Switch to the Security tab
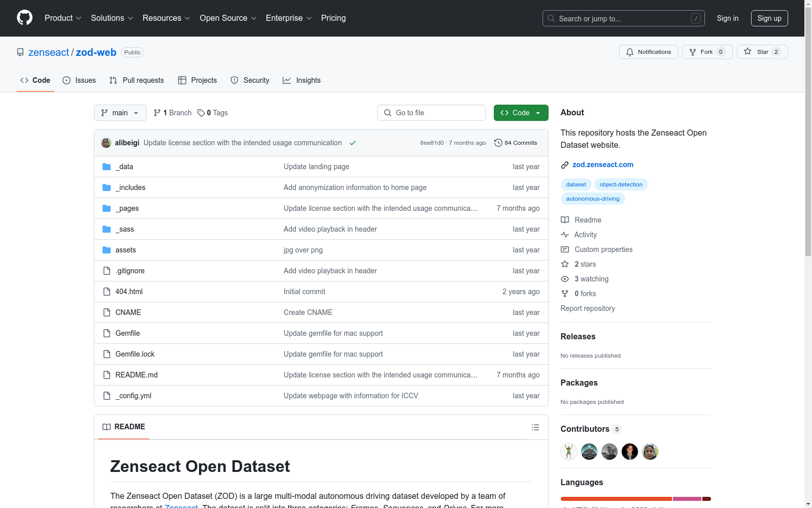812x508 pixels. [250, 80]
